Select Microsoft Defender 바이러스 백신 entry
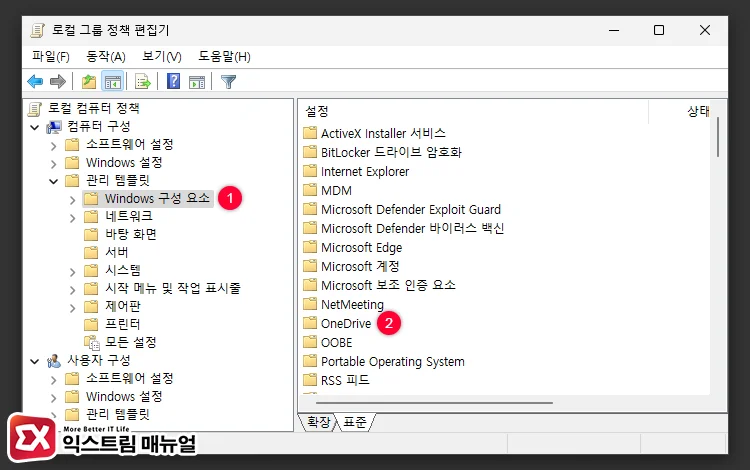Image resolution: width=750 pixels, height=470 pixels. click(x=412, y=228)
